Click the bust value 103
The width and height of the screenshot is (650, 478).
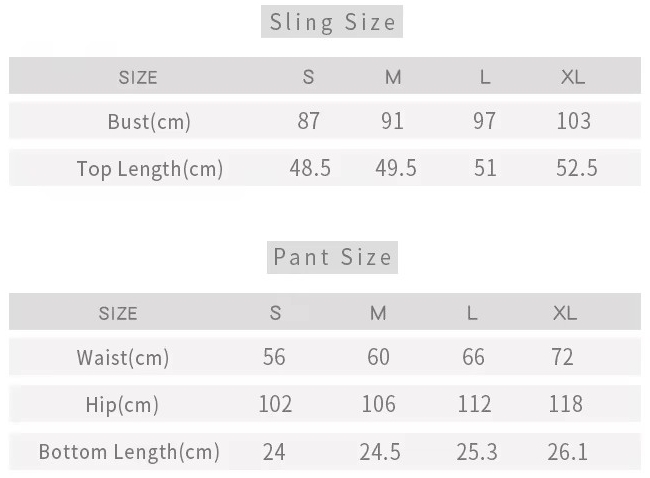coord(573,121)
